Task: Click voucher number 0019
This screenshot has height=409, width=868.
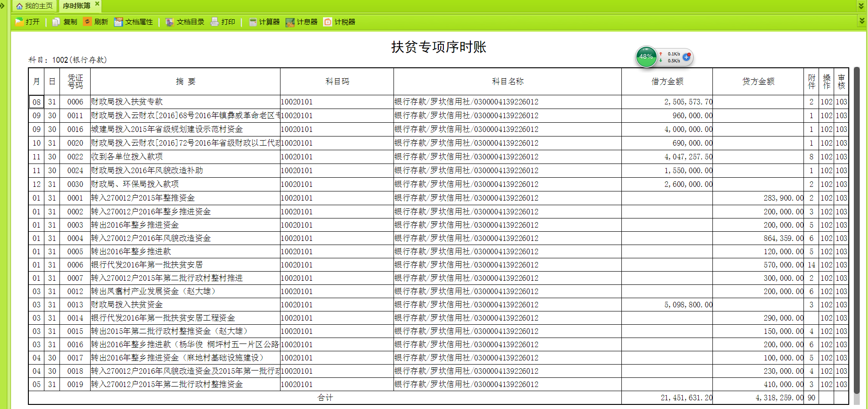Action: coord(75,384)
